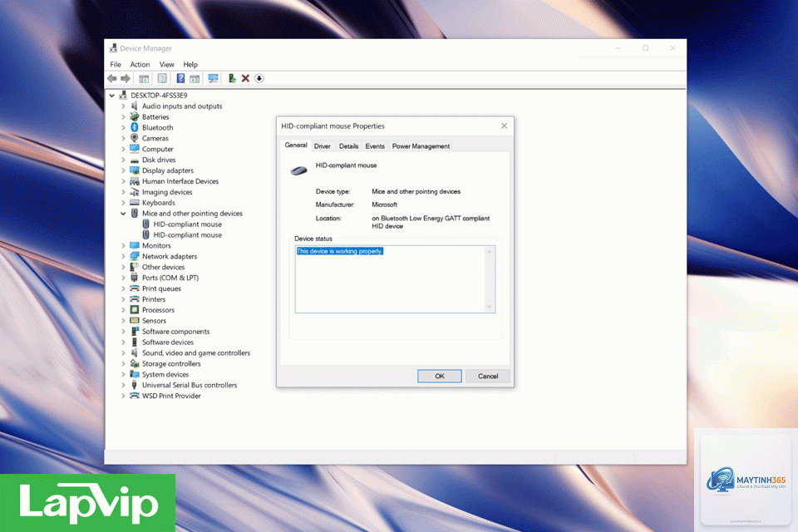Click OK in mouse Properties dialog

click(x=440, y=377)
